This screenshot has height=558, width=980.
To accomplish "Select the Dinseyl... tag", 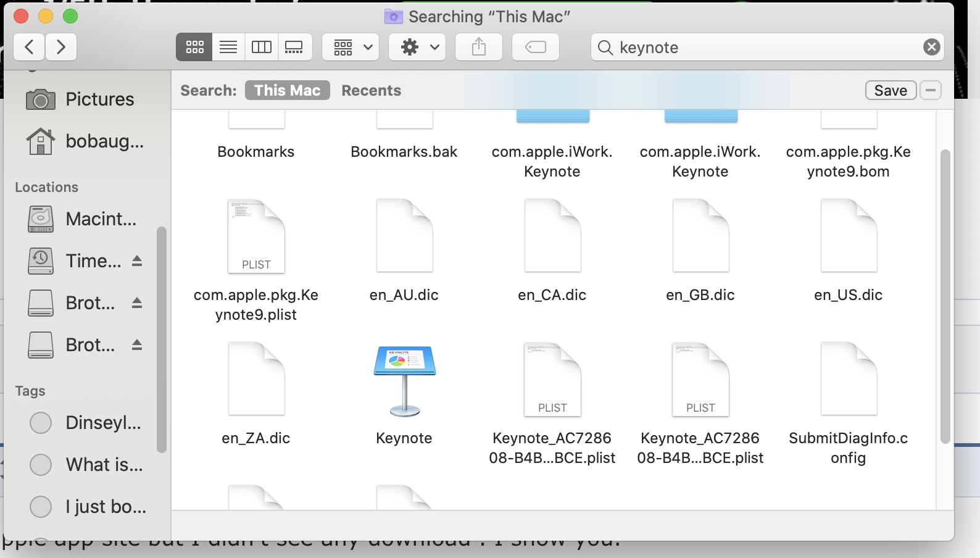I will tap(86, 422).
